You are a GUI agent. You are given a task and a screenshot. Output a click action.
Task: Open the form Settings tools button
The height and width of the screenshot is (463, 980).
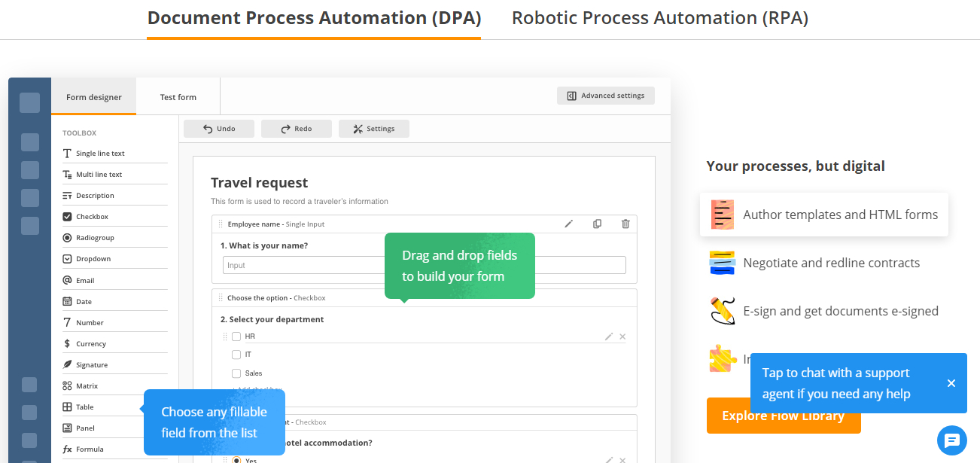(x=374, y=129)
